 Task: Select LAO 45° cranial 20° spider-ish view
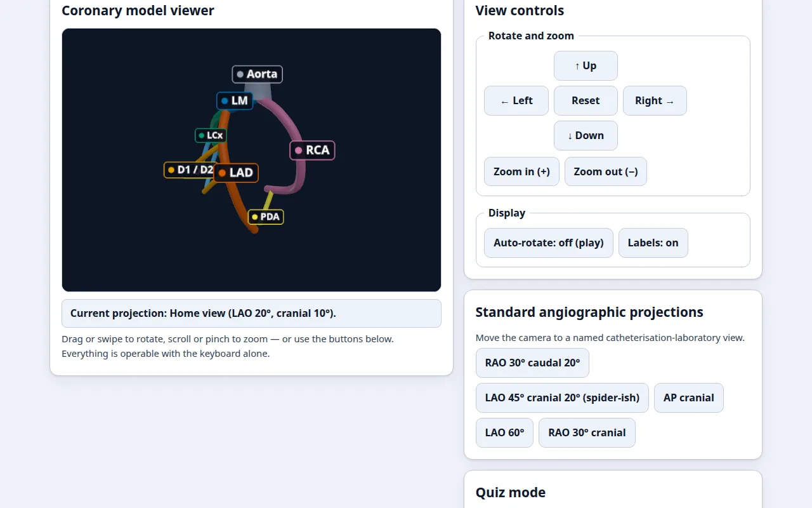click(x=562, y=398)
